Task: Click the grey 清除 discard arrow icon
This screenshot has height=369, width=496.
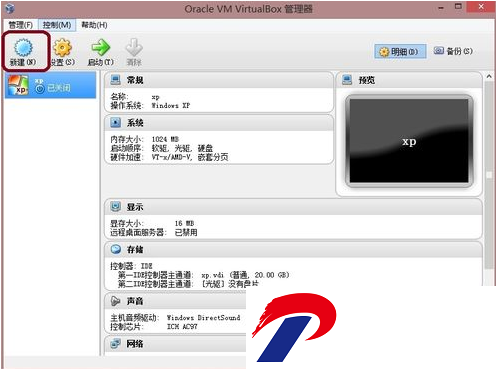Action: [134, 47]
